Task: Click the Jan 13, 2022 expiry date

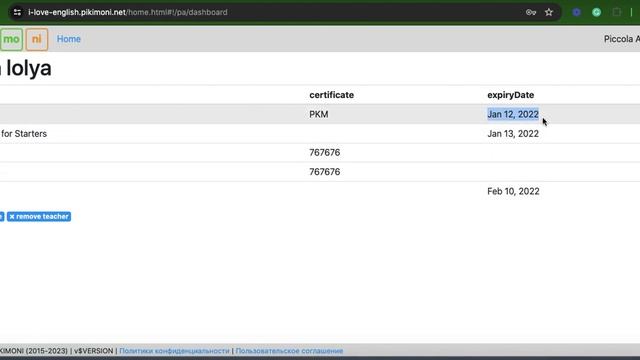Action: (x=513, y=133)
